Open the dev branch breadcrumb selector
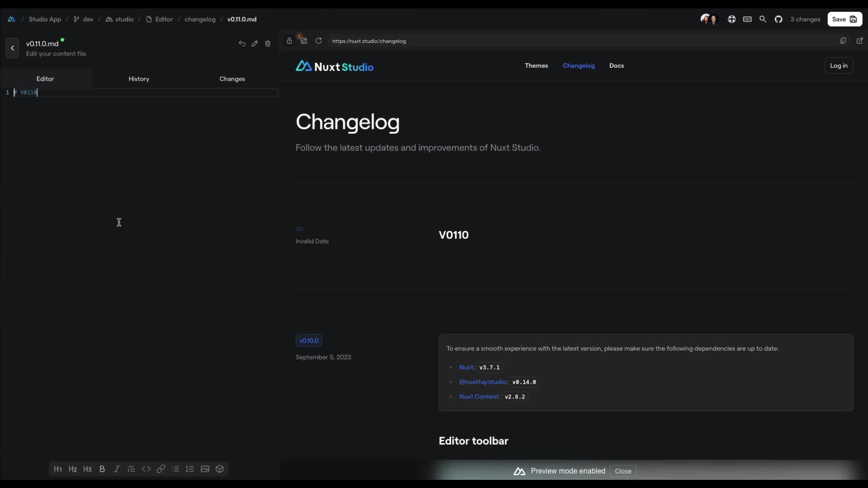The image size is (868, 488). coord(84,19)
